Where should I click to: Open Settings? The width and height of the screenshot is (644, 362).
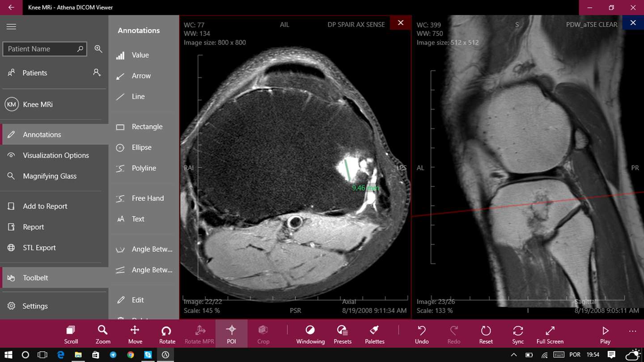pyautogui.click(x=54, y=306)
